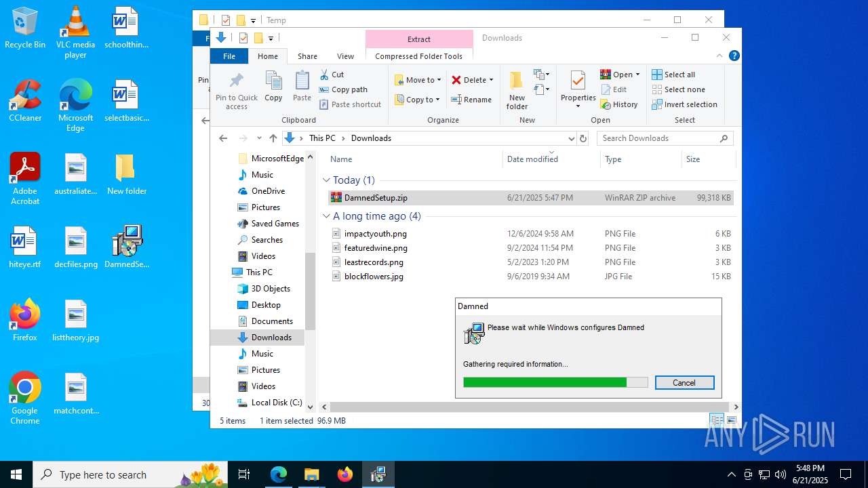Click Select none in ribbon

[x=678, y=89]
